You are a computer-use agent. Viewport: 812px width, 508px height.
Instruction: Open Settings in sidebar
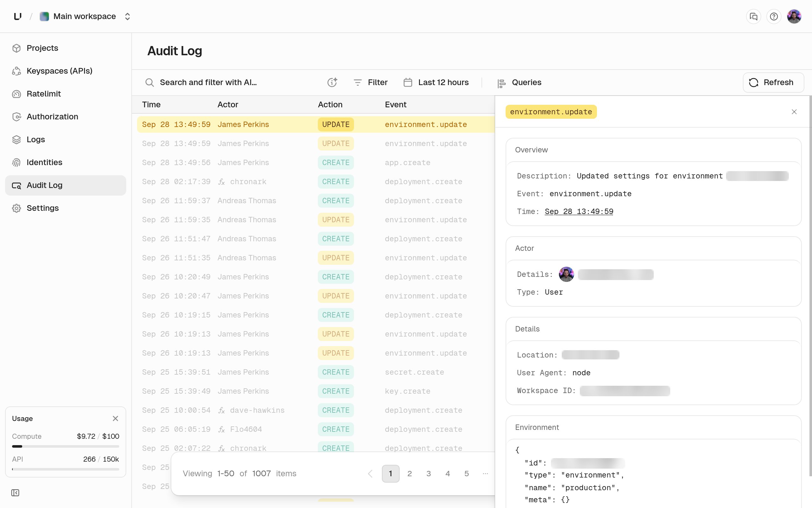[65, 208]
